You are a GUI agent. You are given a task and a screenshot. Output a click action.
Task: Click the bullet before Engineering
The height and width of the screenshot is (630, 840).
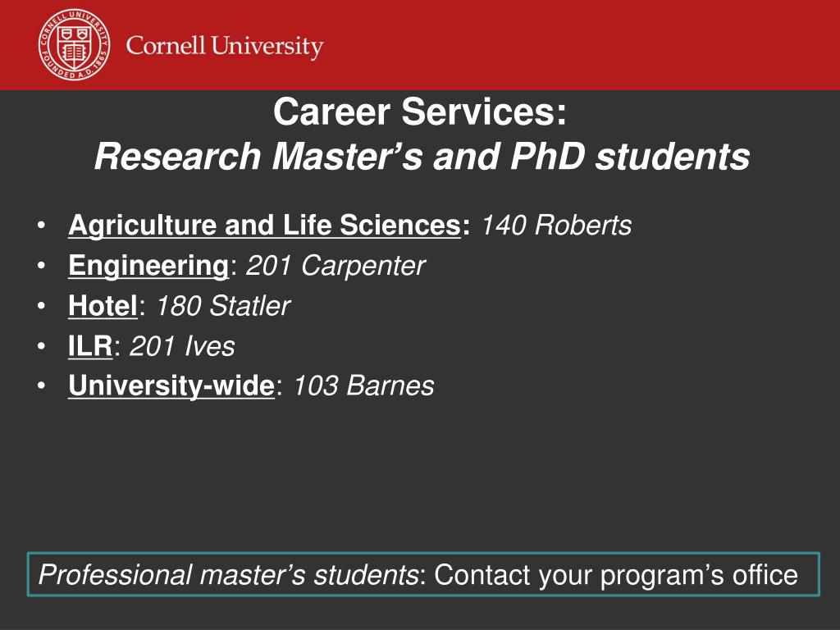click(42, 265)
